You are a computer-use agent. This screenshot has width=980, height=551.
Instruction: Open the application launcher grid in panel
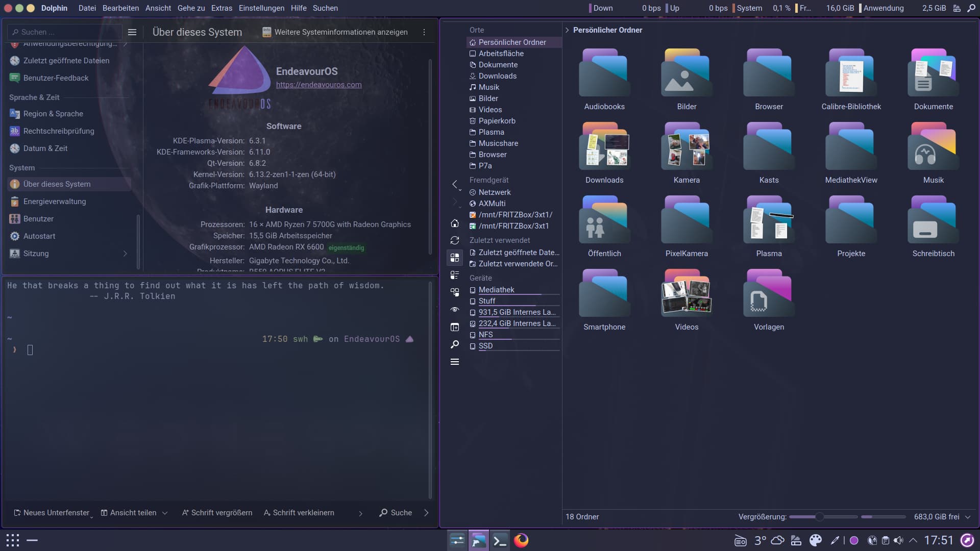13,540
